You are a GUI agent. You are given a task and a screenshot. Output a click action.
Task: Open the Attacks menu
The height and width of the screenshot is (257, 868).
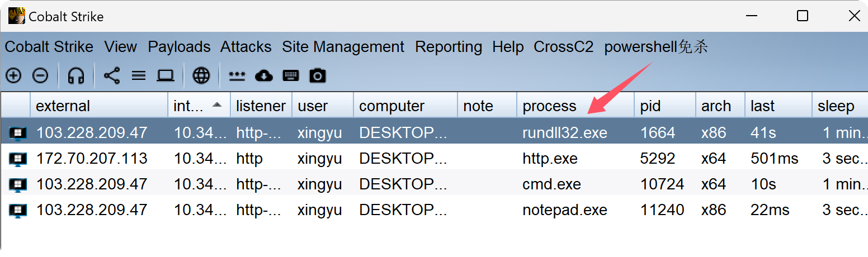click(x=246, y=47)
